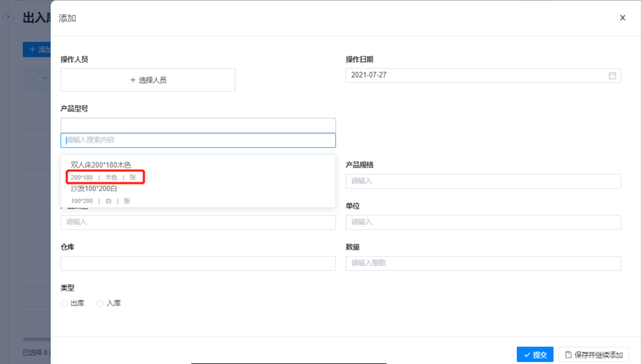Tick the select-all checkbox in table header

point(38,78)
